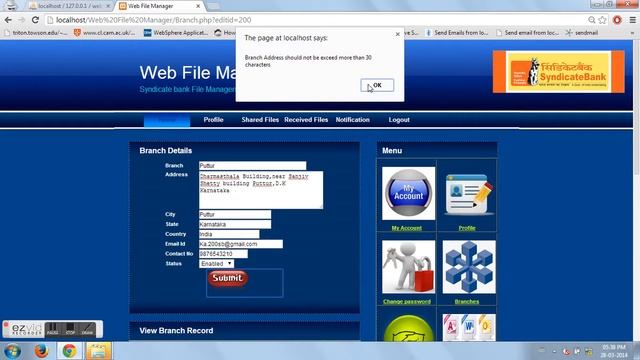The width and height of the screenshot is (640, 360).
Task: Open Chrome from the taskbar
Action: 69,351
